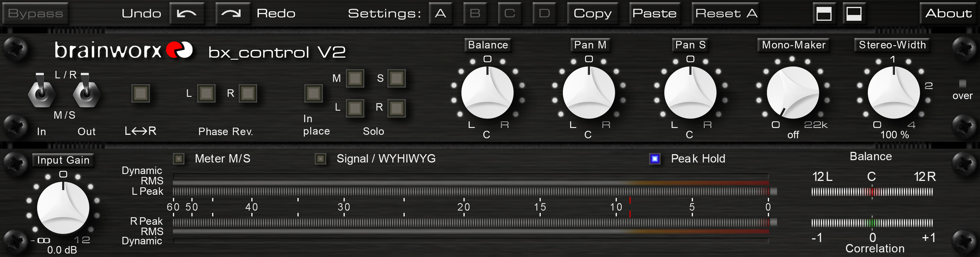Click the Balance knob value C
980x257 pixels.
pyautogui.click(x=486, y=135)
